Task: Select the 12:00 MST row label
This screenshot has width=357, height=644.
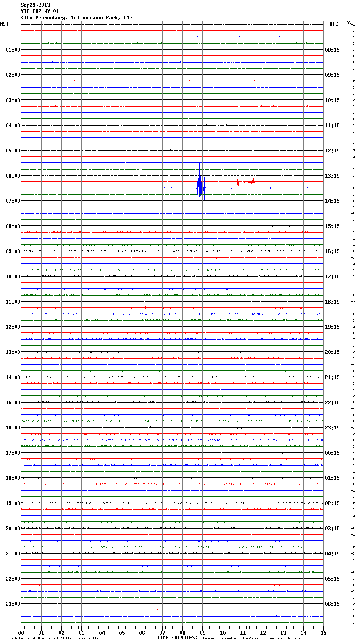Action: point(13,327)
